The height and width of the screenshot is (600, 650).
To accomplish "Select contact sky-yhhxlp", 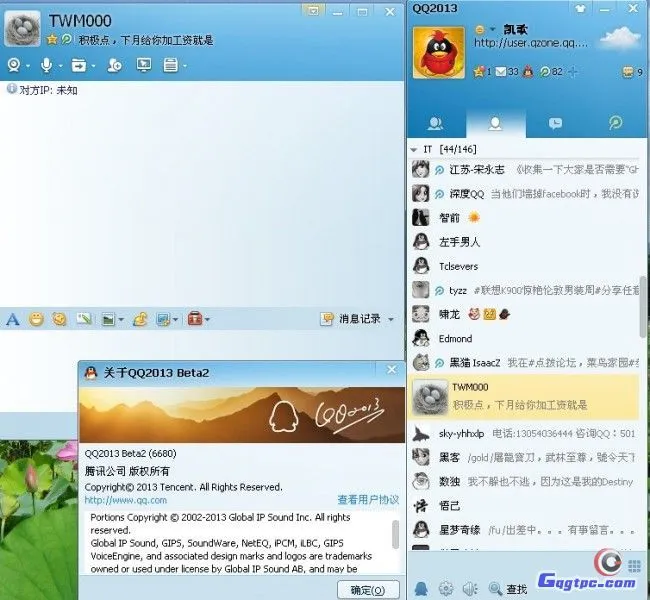I will click(x=526, y=434).
